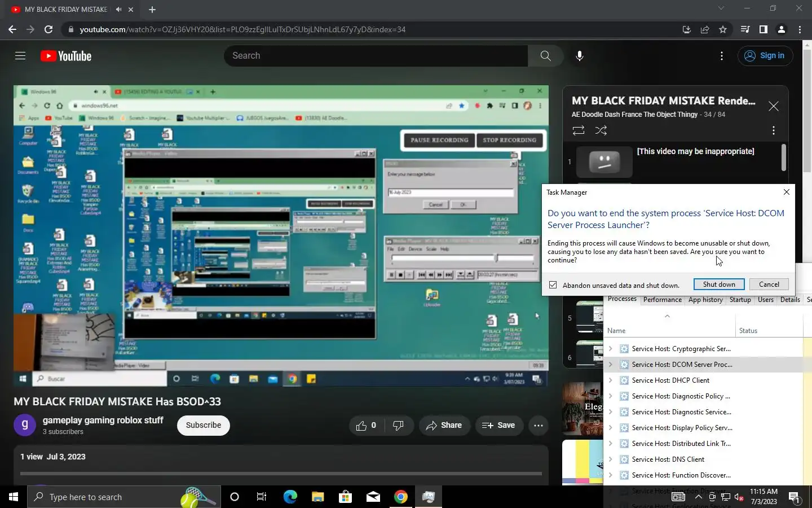Open YouTube settings three-dot menu beside Sign in
The image size is (812, 508).
tap(722, 56)
